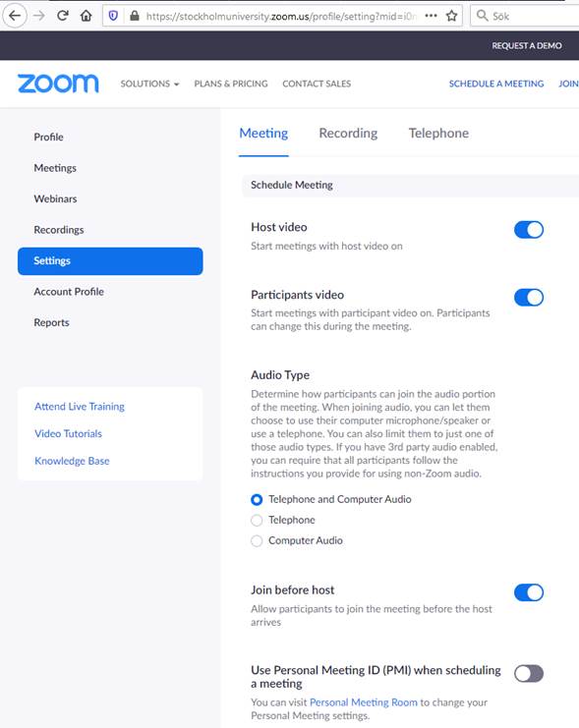This screenshot has width=579, height=728.
Task: Click the browser back arrow icon
Action: tap(15, 16)
